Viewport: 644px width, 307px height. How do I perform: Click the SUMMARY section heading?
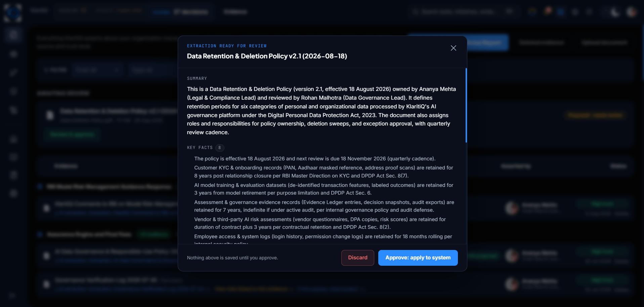(197, 79)
